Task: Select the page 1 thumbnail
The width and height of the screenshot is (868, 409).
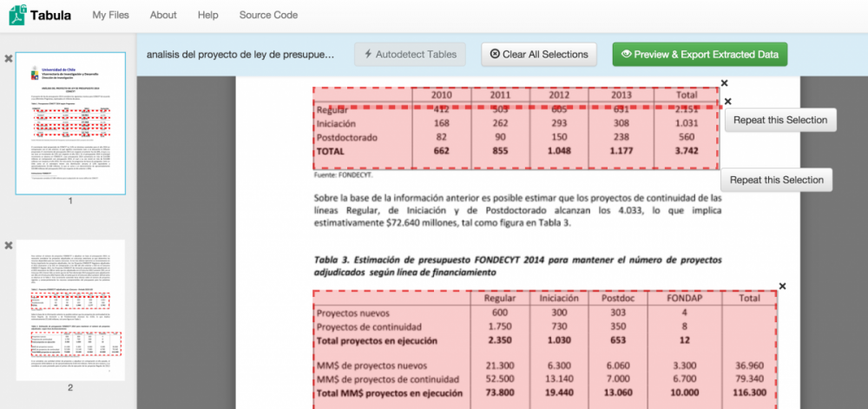Action: [70, 122]
